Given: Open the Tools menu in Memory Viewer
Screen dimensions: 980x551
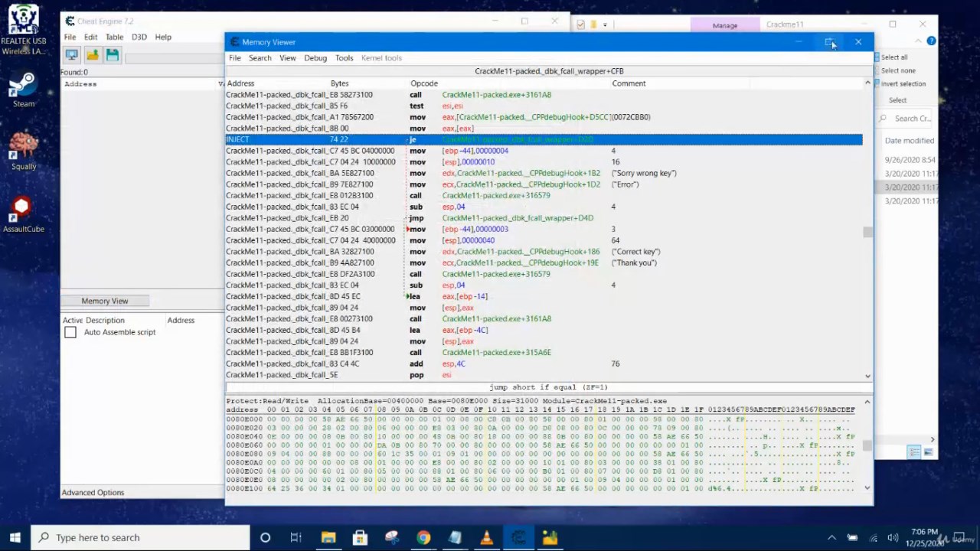Looking at the screenshot, I should [344, 58].
